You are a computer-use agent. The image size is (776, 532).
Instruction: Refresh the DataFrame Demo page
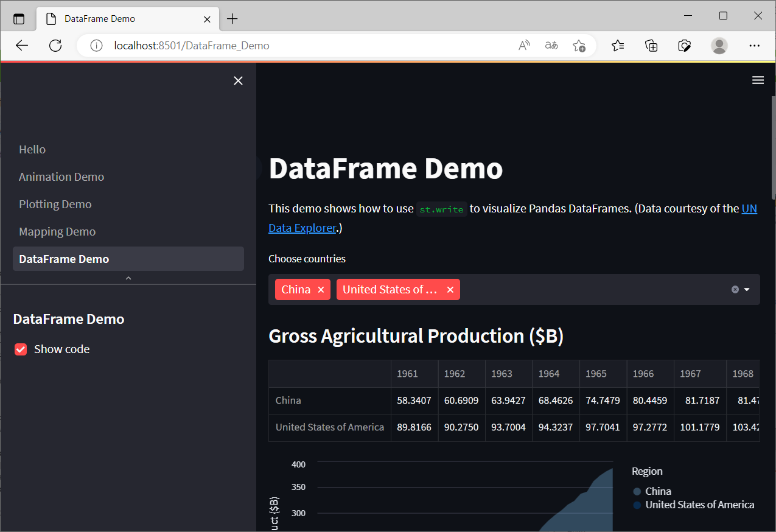pos(55,45)
